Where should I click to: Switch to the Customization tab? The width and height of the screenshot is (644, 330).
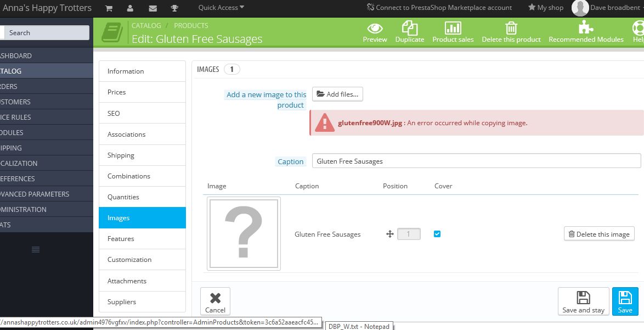pyautogui.click(x=142, y=259)
